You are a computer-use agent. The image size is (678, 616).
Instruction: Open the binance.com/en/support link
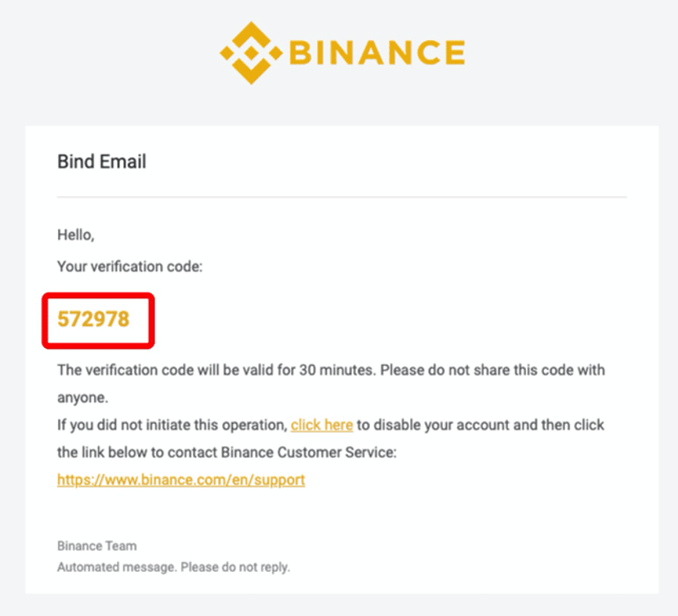click(181, 480)
